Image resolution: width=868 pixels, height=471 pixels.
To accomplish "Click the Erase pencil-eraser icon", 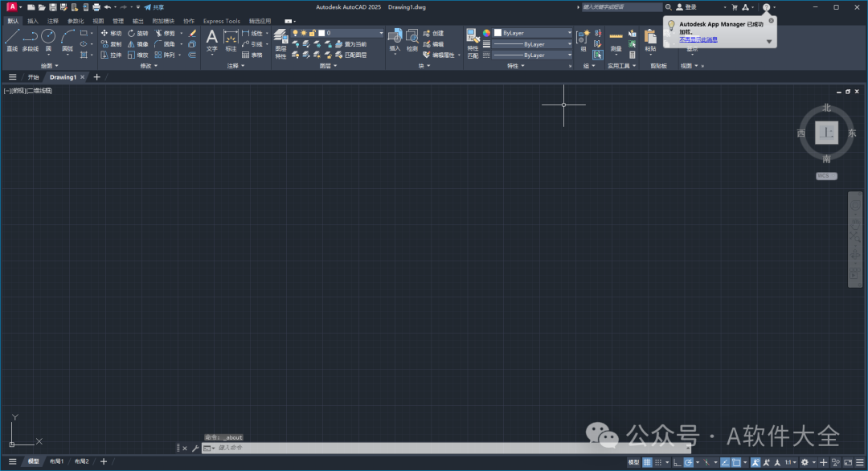I will [192, 33].
